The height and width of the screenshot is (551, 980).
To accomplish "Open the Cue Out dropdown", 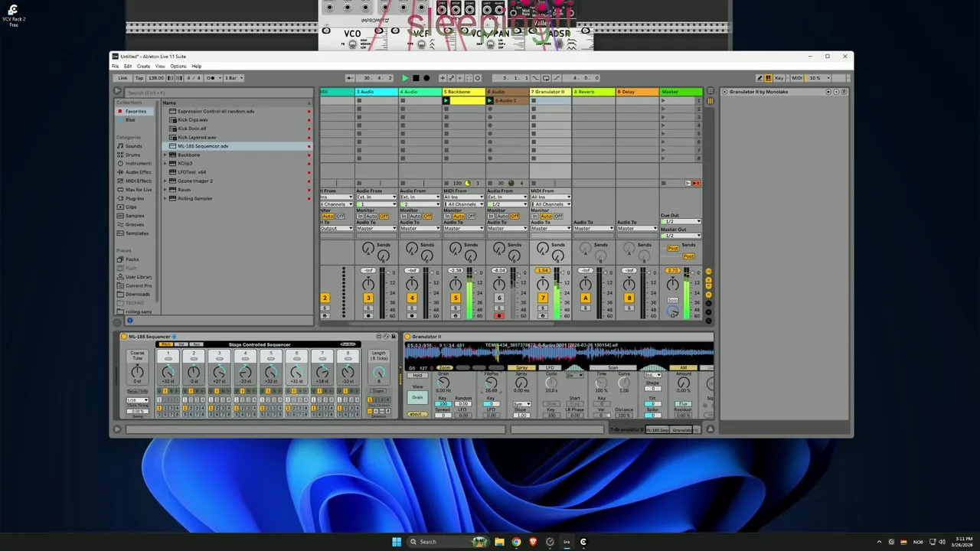I will 680,221.
